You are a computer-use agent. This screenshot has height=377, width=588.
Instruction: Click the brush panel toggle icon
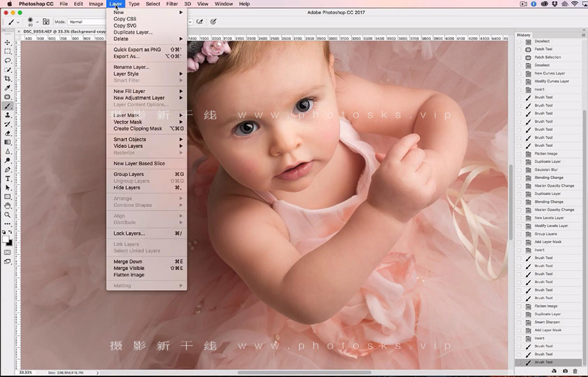[46, 22]
